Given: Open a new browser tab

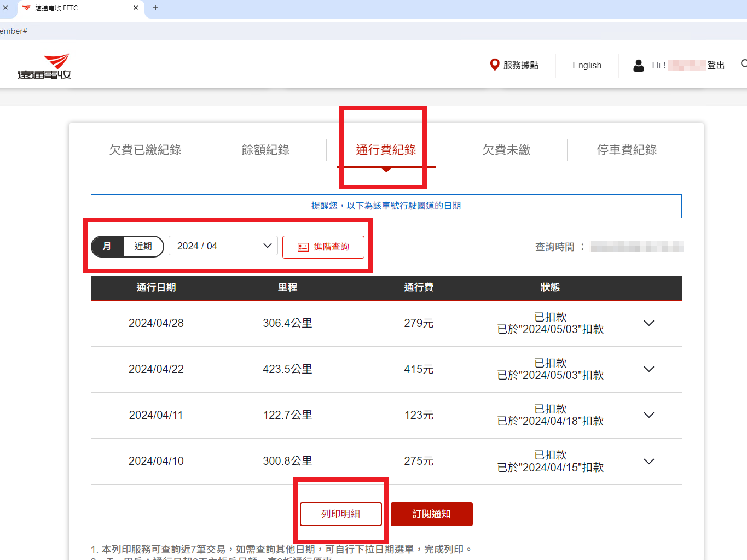Looking at the screenshot, I should (155, 8).
